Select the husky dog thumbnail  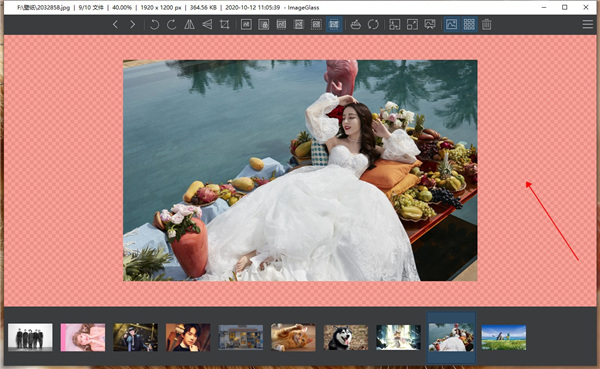click(346, 338)
